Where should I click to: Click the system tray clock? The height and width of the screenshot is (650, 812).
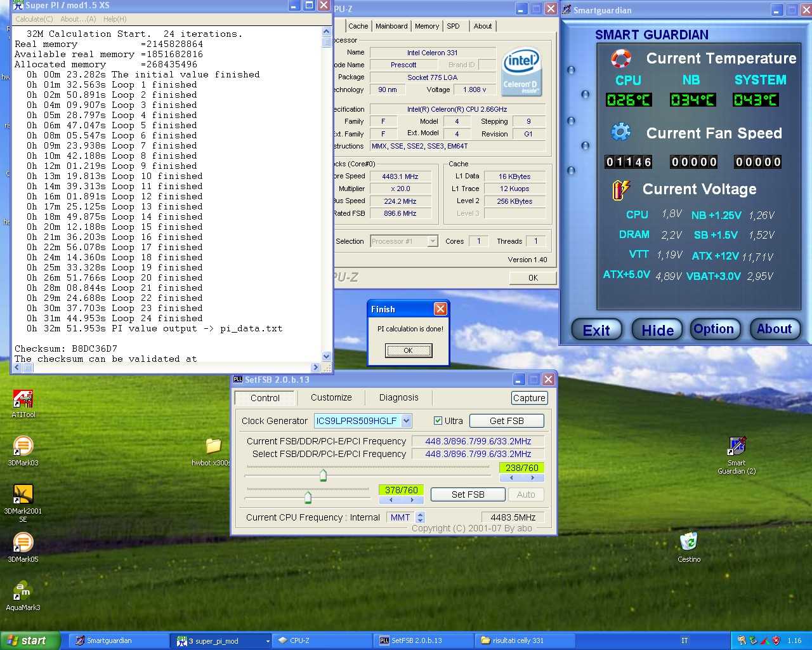pyautogui.click(x=794, y=640)
